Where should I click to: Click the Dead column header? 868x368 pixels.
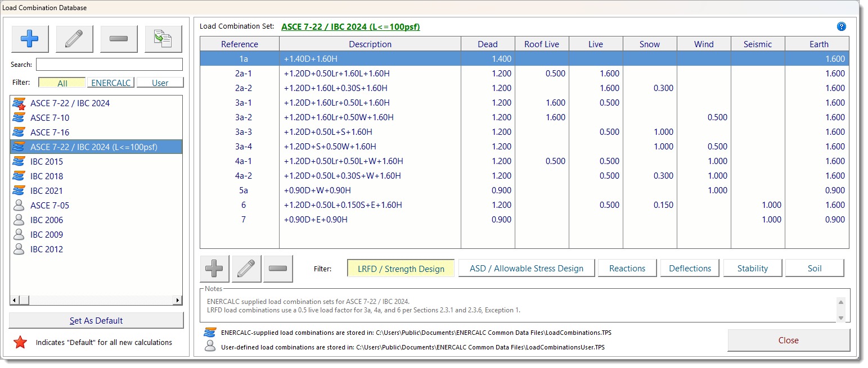pos(488,44)
